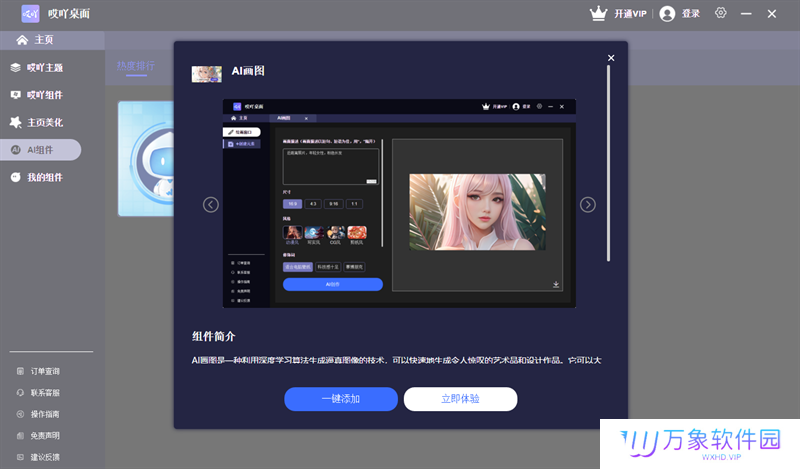Click the 登录 login link
The height and width of the screenshot is (469, 800).
tap(691, 14)
